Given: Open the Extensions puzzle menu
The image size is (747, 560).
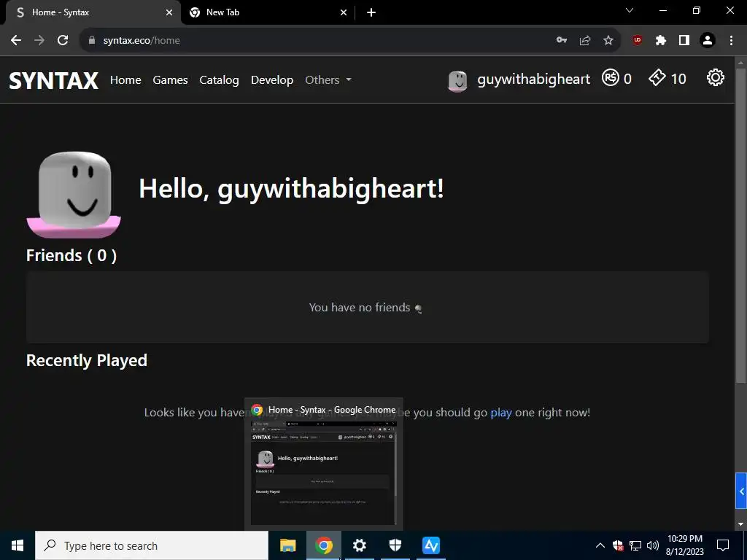Looking at the screenshot, I should pos(661,41).
